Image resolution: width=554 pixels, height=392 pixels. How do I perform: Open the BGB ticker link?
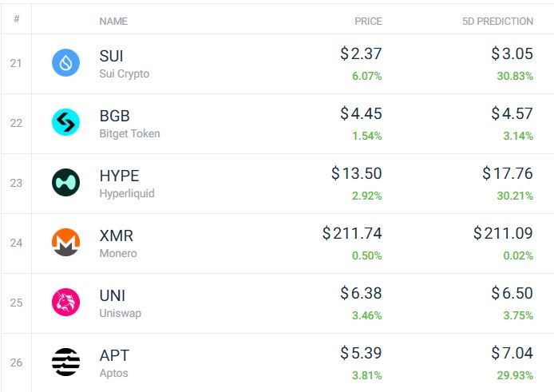[114, 116]
